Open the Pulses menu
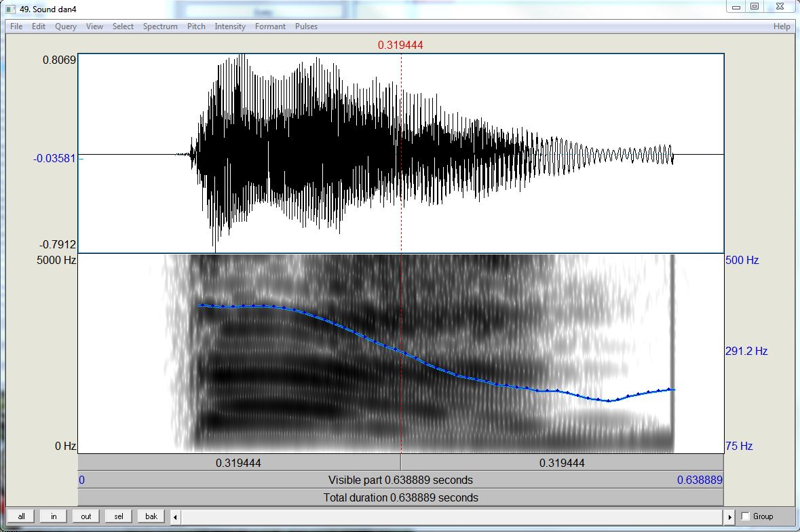This screenshot has width=800, height=532. click(306, 26)
